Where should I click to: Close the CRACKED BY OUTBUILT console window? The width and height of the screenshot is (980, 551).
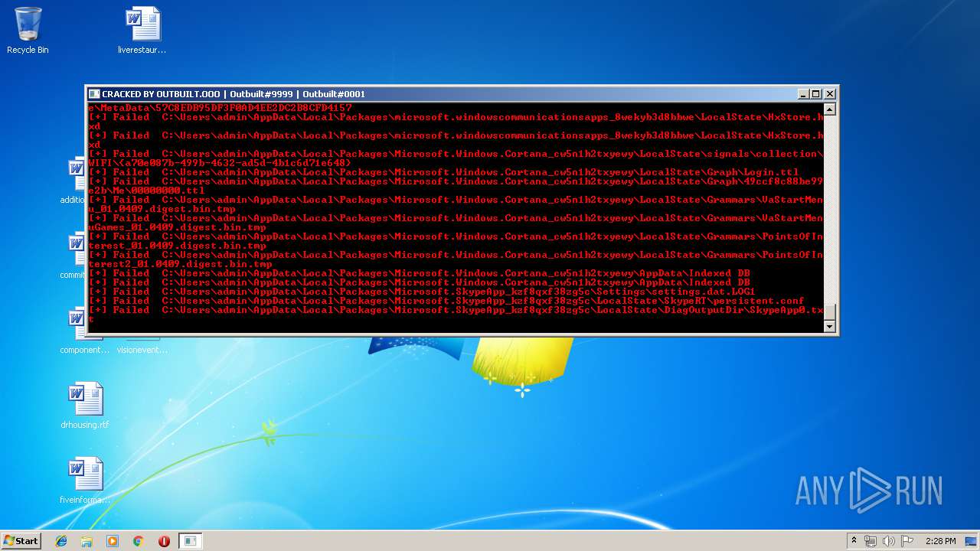coord(830,94)
